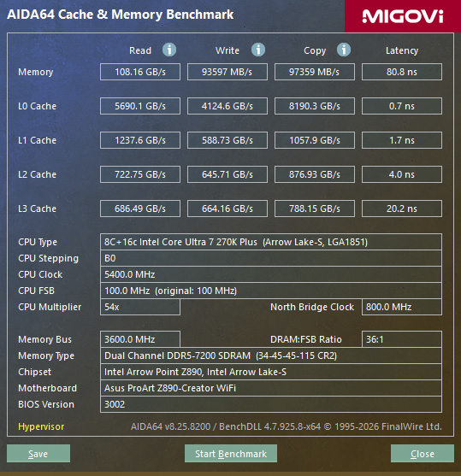The height and width of the screenshot is (476, 461).
Task: Click BIOS Version value 3002
Action: (x=271, y=404)
